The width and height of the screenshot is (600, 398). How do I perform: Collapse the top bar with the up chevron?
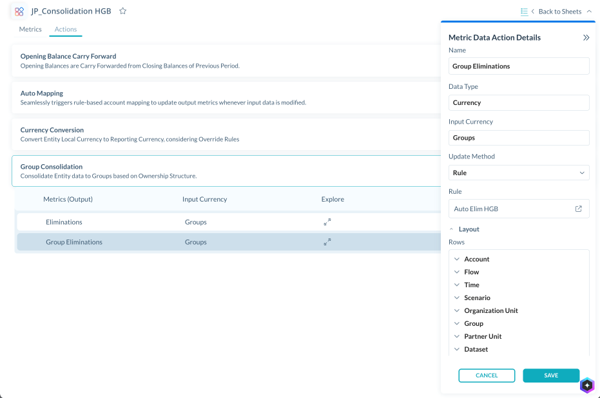pos(589,11)
